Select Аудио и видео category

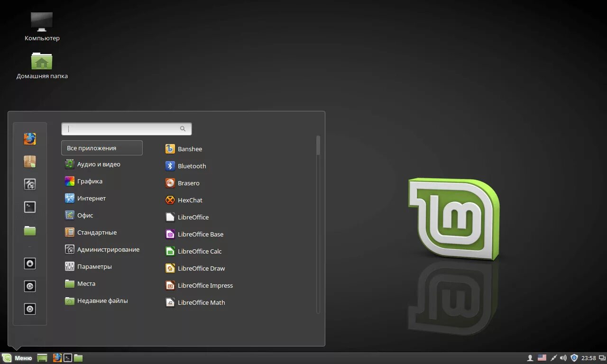pos(92,164)
